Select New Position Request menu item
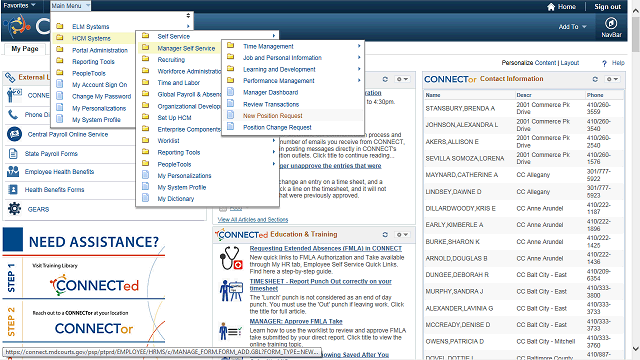Viewport: 640px width, 360px height. (x=273, y=116)
